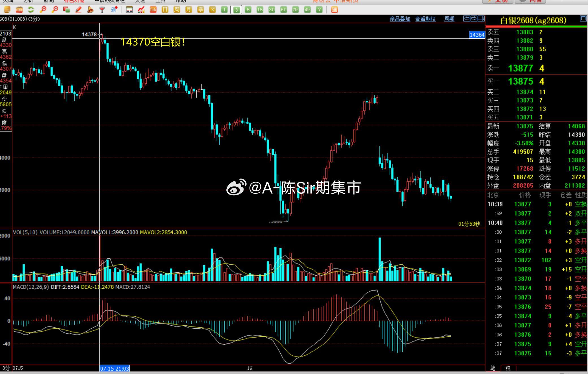Click the 卖五 price 13883

coord(524,32)
